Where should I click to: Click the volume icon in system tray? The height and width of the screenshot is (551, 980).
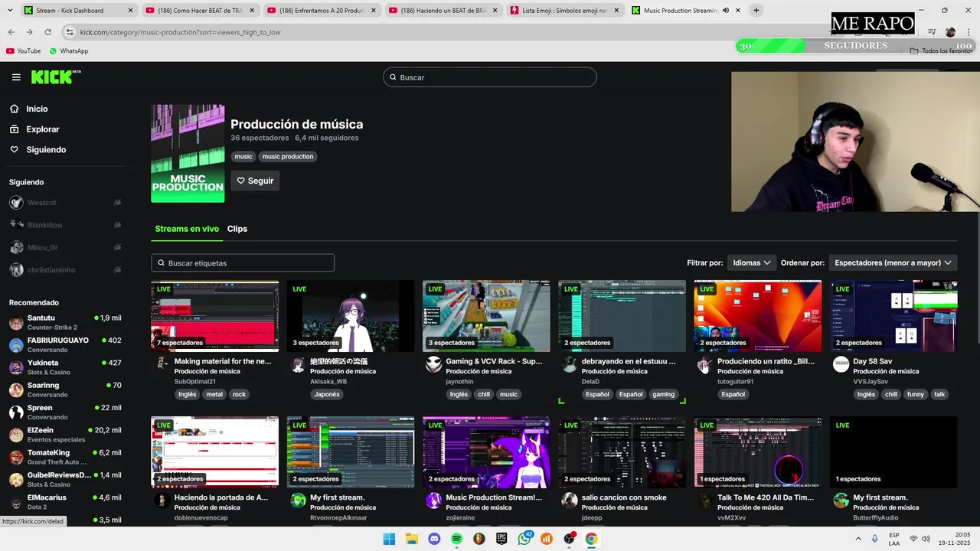[926, 539]
